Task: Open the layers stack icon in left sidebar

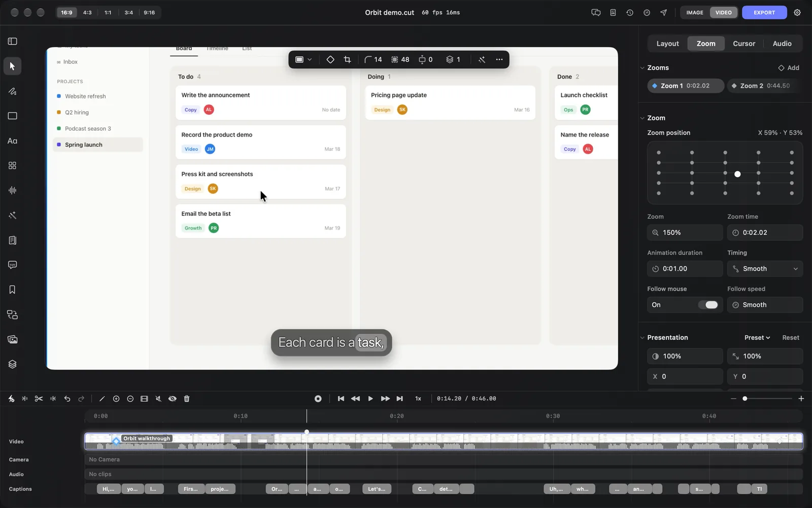Action: [12, 364]
